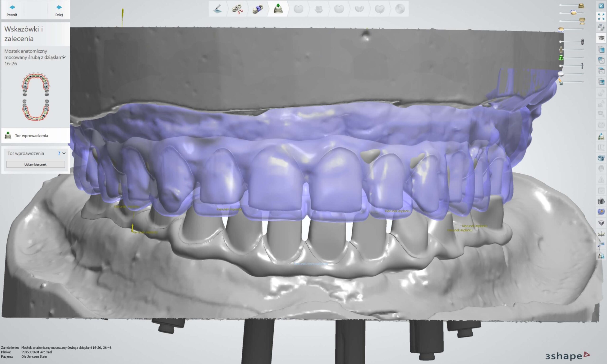Collapse the Tor wproawdzenia panel chevron
This screenshot has width=607, height=364.
pyautogui.click(x=64, y=153)
